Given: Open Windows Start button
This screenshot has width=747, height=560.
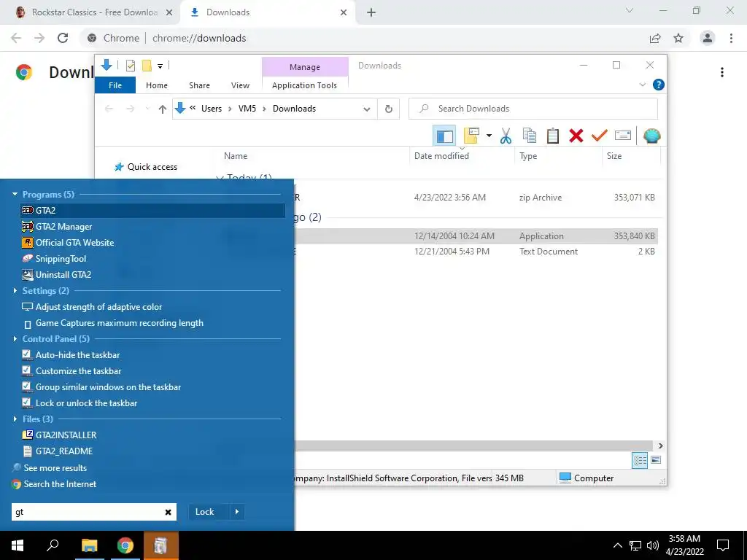Looking at the screenshot, I should [x=18, y=545].
